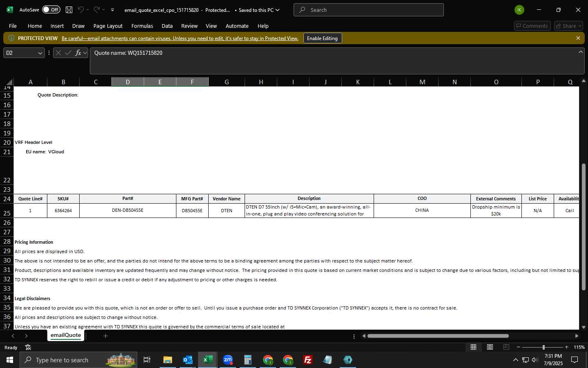The width and height of the screenshot is (588, 368).
Task: Open the IK account profile icon
Action: 519,10
